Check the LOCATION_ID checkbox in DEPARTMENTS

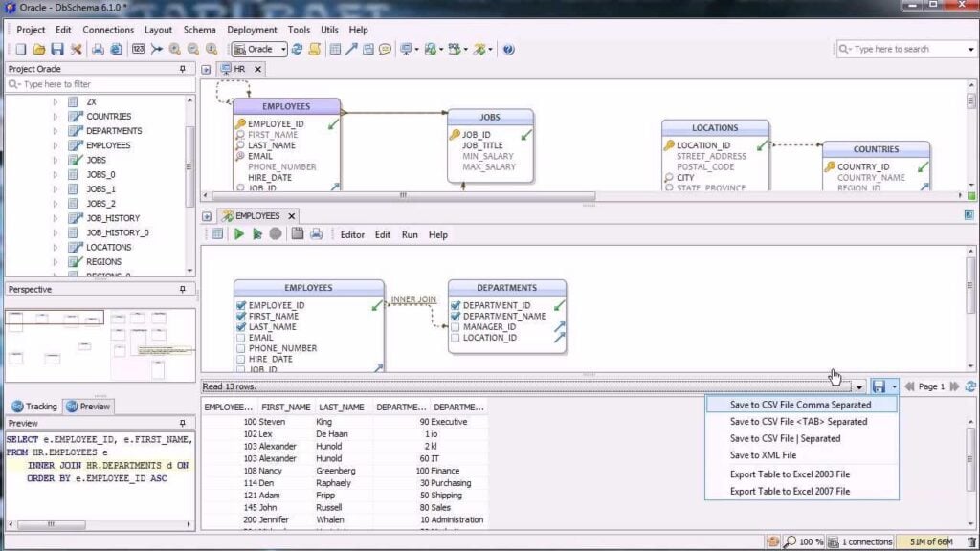(455, 338)
